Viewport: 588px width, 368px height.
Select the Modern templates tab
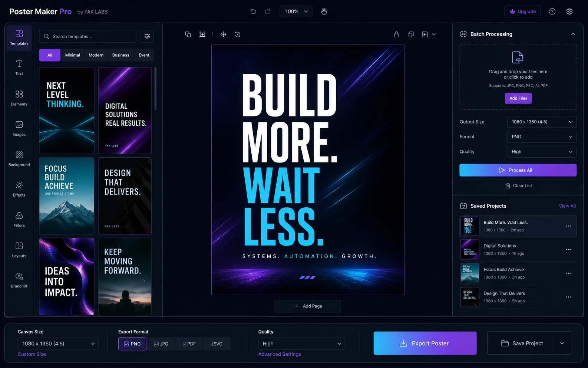pos(96,55)
